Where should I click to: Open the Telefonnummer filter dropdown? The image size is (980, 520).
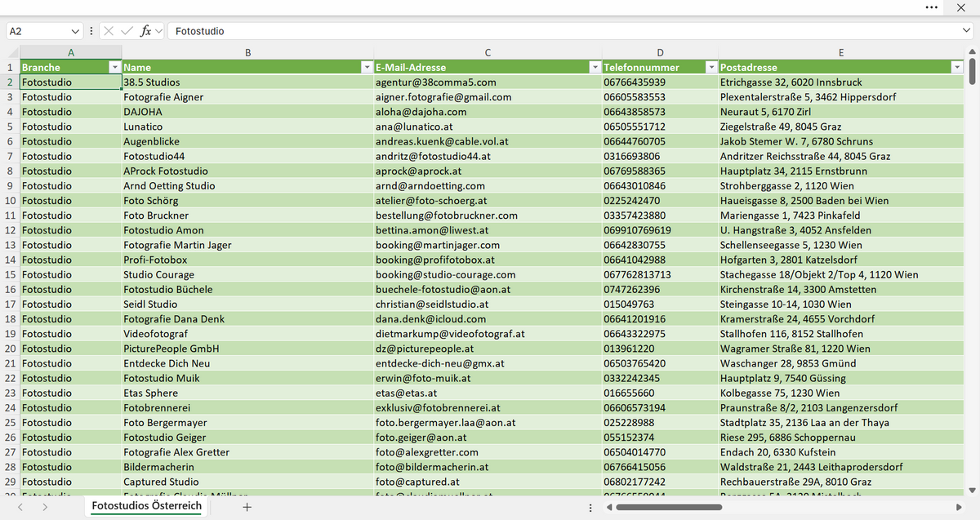(x=711, y=68)
